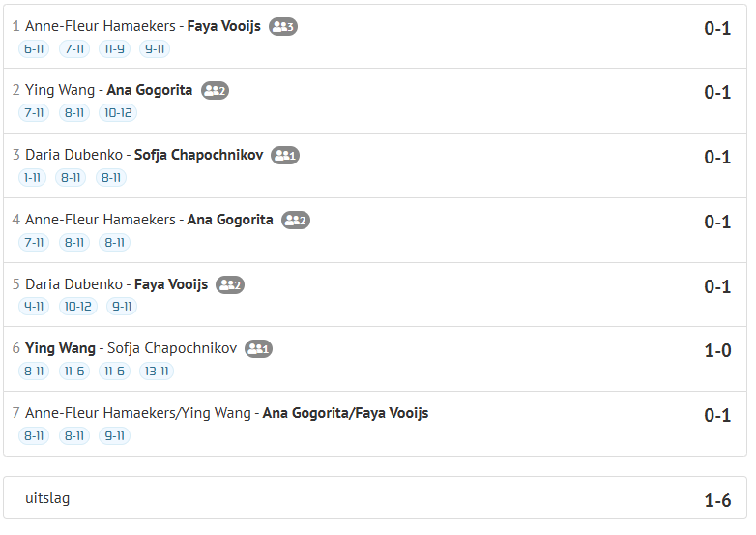
Task: Click the 6-11 game score in match 1
Action: 33,49
